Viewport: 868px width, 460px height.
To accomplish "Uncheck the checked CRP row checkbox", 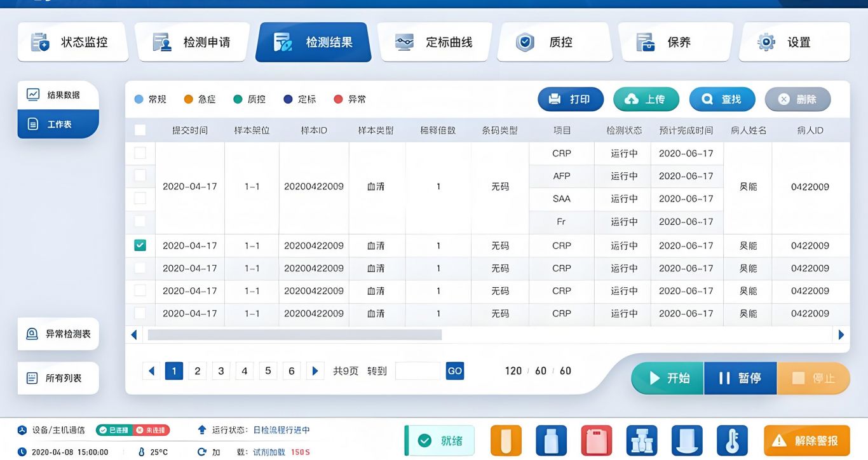I will [x=140, y=245].
